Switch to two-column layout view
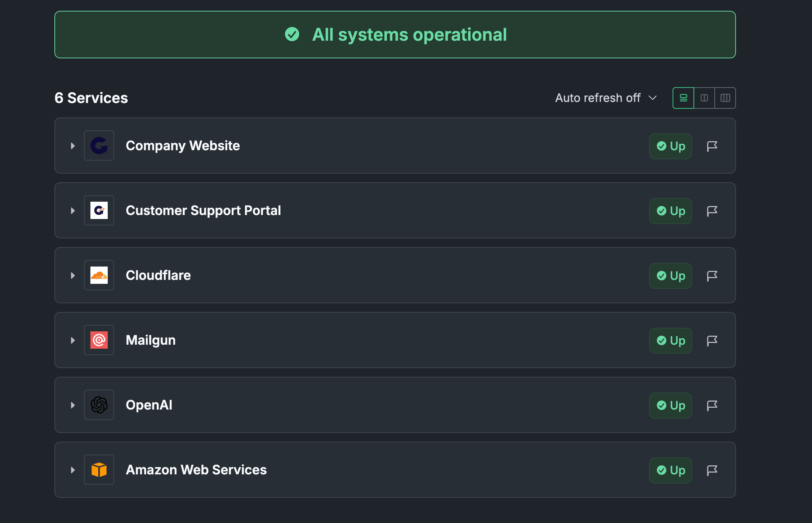The width and height of the screenshot is (812, 523). click(704, 98)
